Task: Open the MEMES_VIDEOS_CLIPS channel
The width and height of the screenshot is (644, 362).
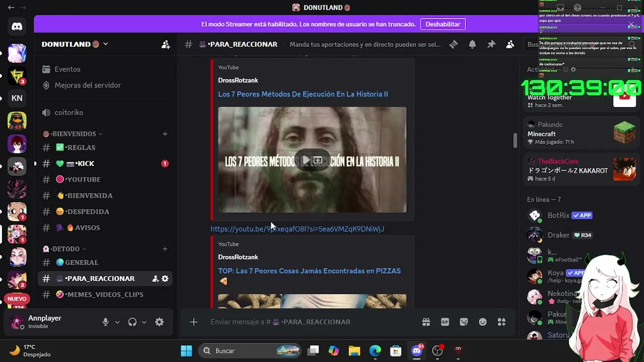Action: pos(105,295)
